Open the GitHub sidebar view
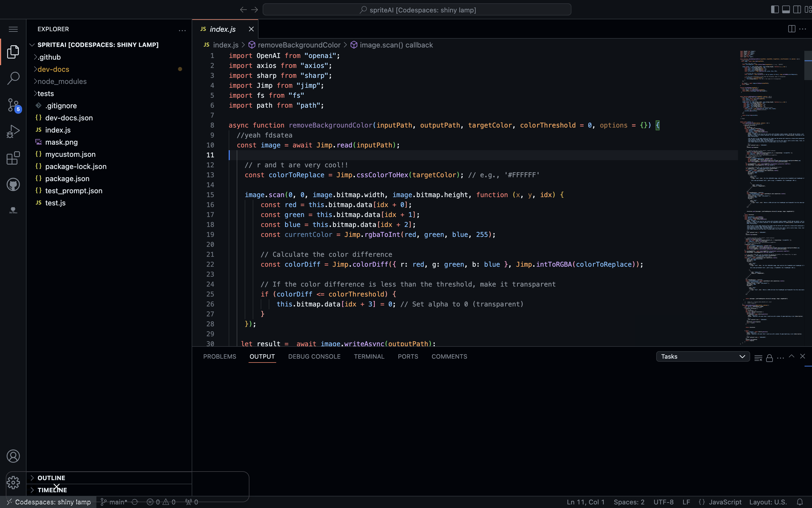 [13, 184]
